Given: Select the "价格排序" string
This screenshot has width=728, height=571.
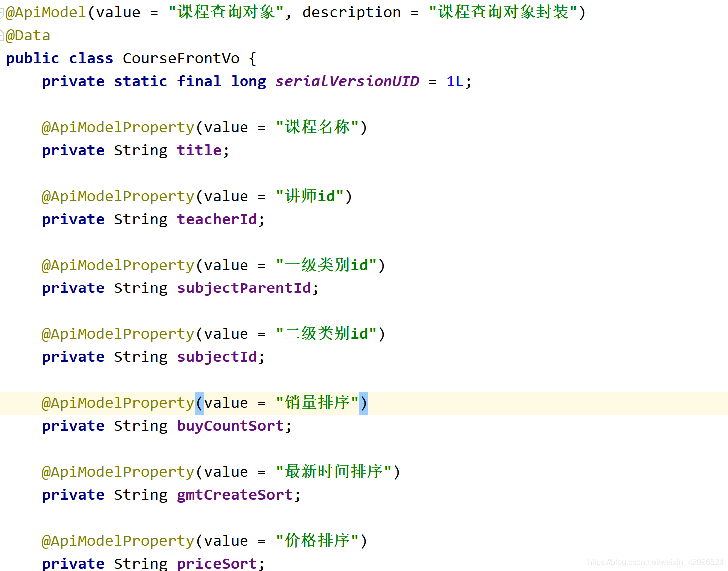Looking at the screenshot, I should (317, 541).
